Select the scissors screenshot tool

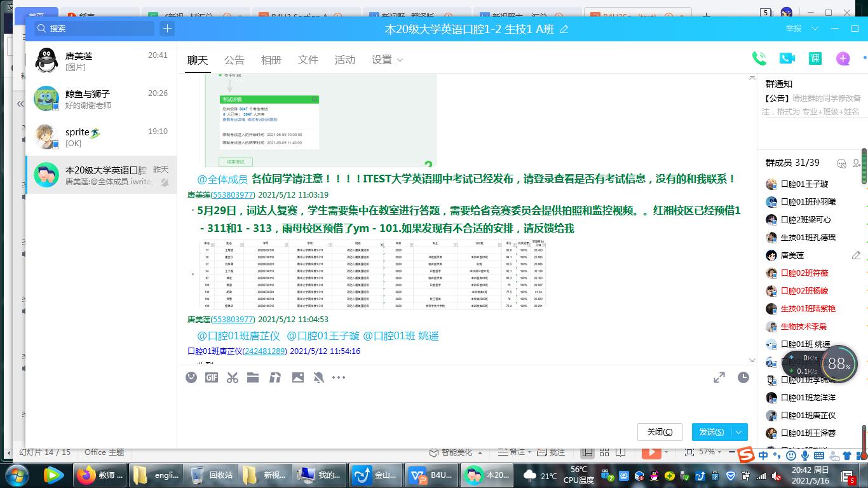[x=233, y=377]
